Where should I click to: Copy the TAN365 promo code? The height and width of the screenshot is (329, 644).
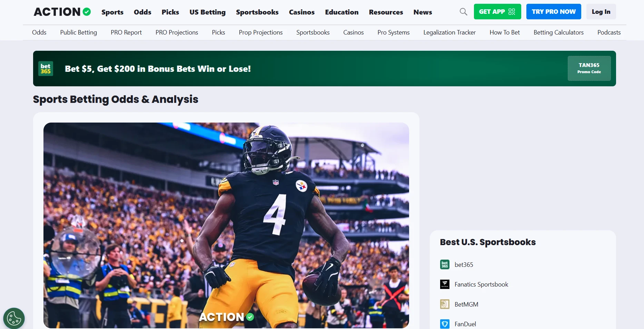click(x=589, y=68)
